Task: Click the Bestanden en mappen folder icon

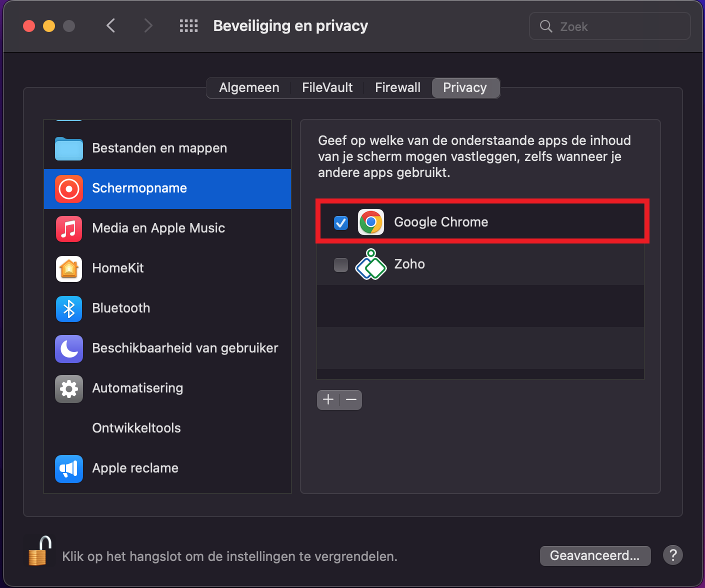Action: click(69, 148)
